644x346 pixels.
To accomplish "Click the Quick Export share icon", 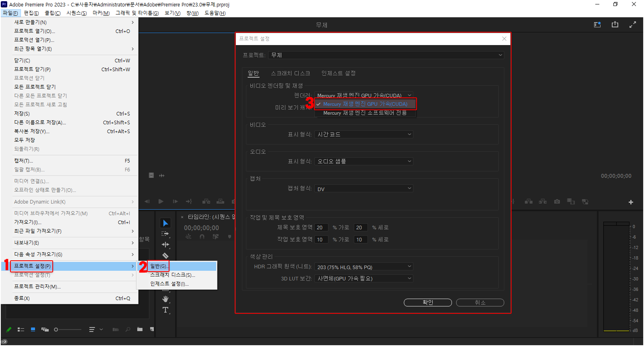I will point(615,25).
